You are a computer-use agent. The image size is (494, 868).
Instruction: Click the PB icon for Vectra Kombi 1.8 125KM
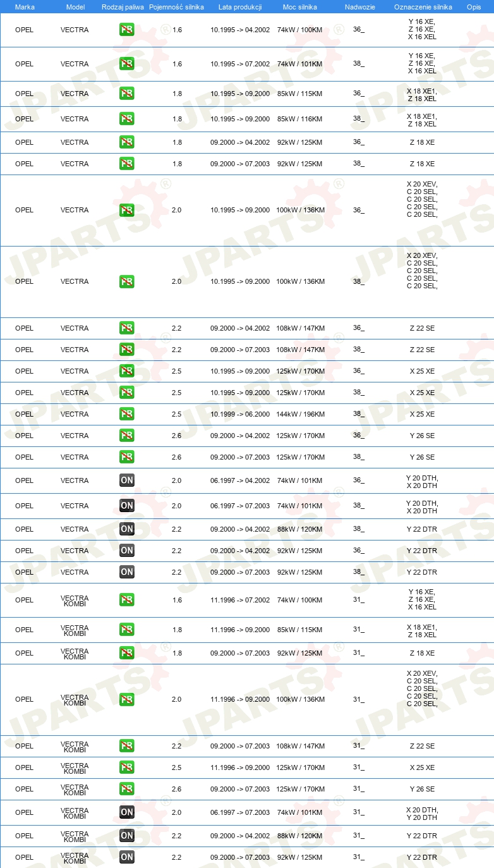pos(127,652)
